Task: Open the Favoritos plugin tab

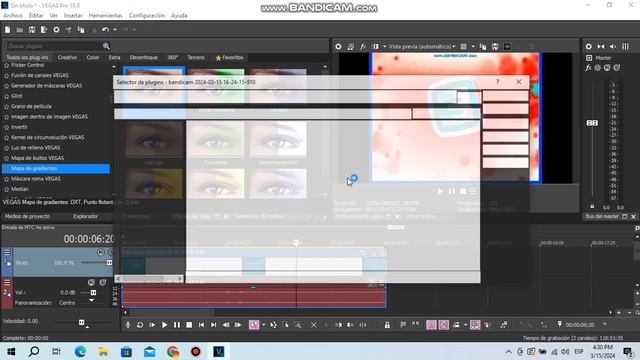Action: 229,58
